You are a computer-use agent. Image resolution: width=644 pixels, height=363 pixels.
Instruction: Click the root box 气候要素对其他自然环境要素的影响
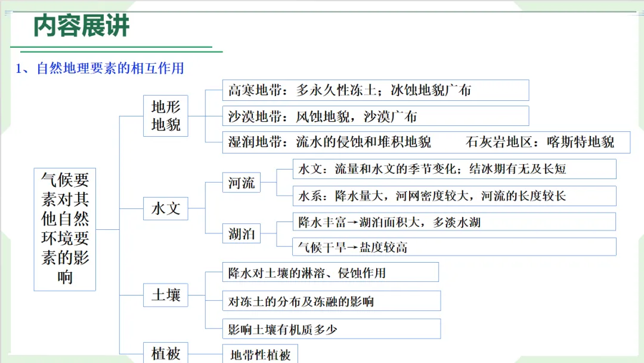click(x=65, y=229)
